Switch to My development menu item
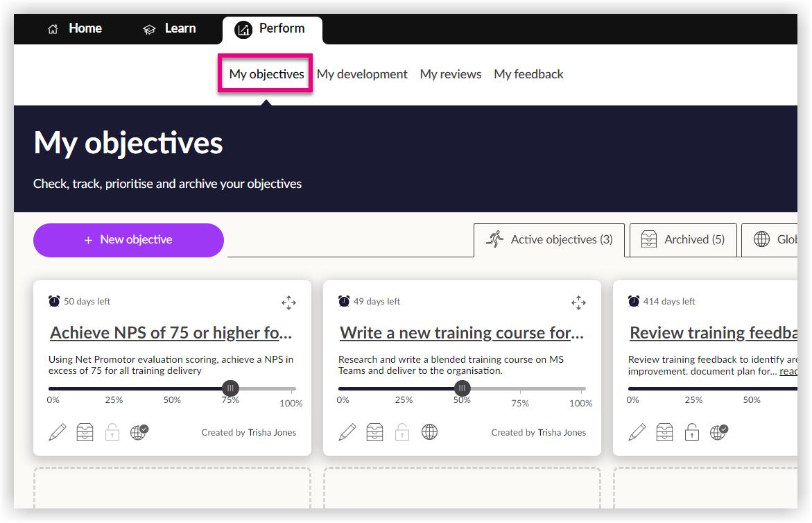The width and height of the screenshot is (812, 523). point(362,74)
